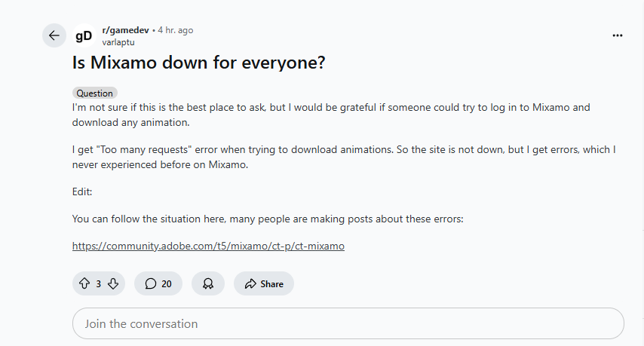
Task: Click the gD subreddit avatar
Action: point(84,35)
